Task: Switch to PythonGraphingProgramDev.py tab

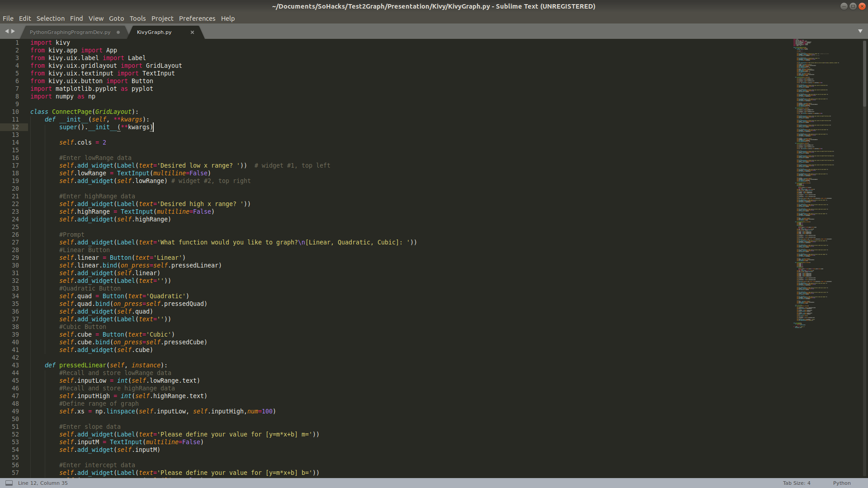Action: 70,32
